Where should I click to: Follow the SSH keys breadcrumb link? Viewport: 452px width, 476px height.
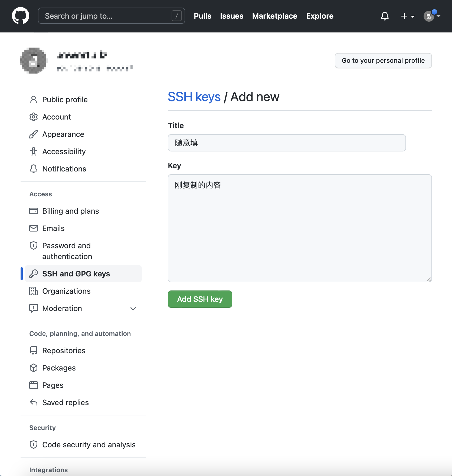[x=194, y=97]
